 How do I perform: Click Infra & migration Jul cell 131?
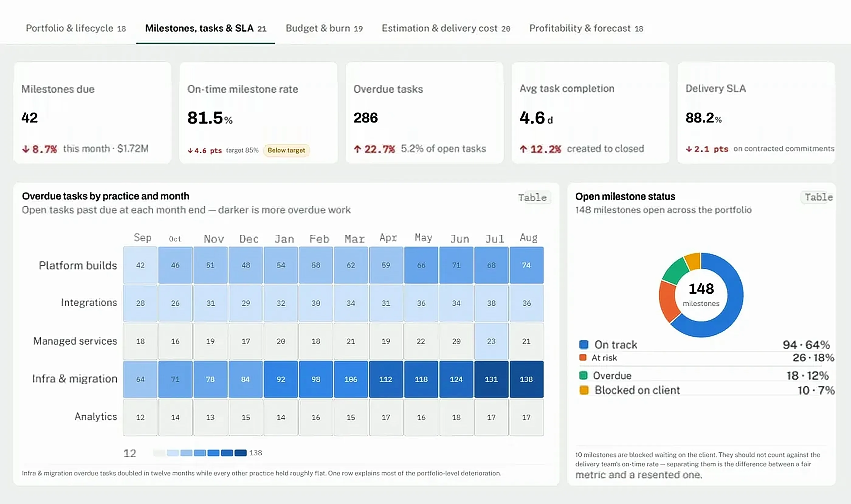[491, 379]
